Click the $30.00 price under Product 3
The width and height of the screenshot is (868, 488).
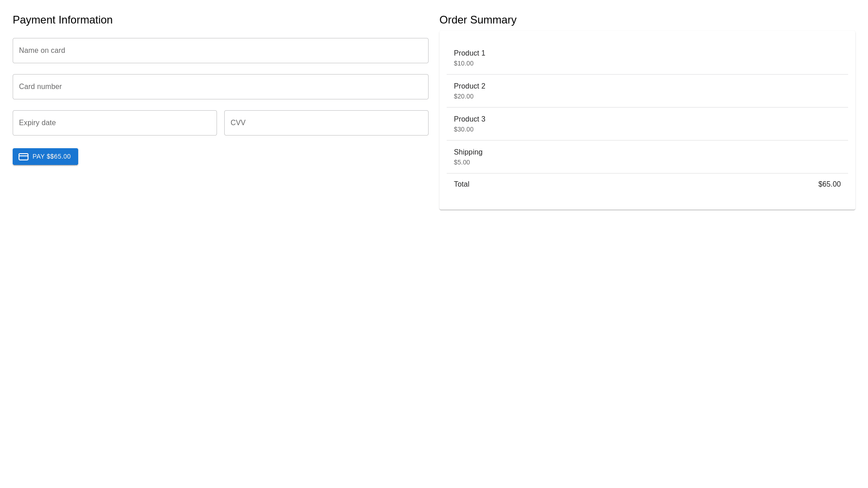coord(463,130)
